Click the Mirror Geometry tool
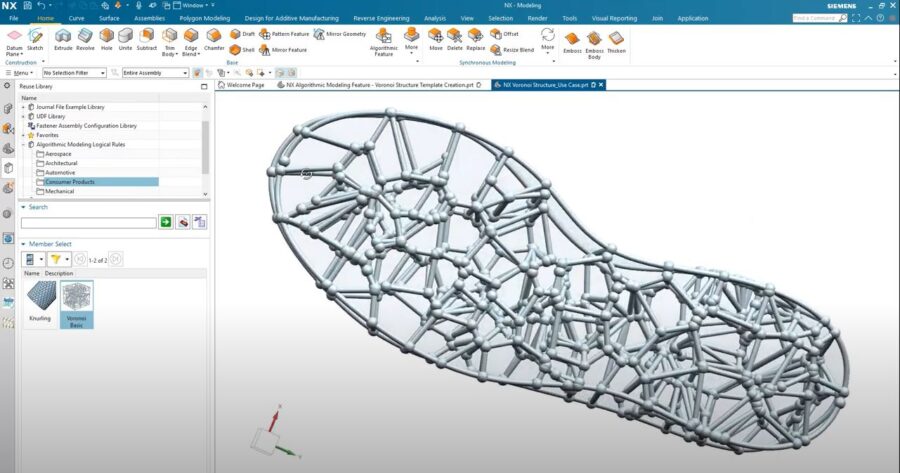This screenshot has height=473, width=900. click(x=338, y=33)
